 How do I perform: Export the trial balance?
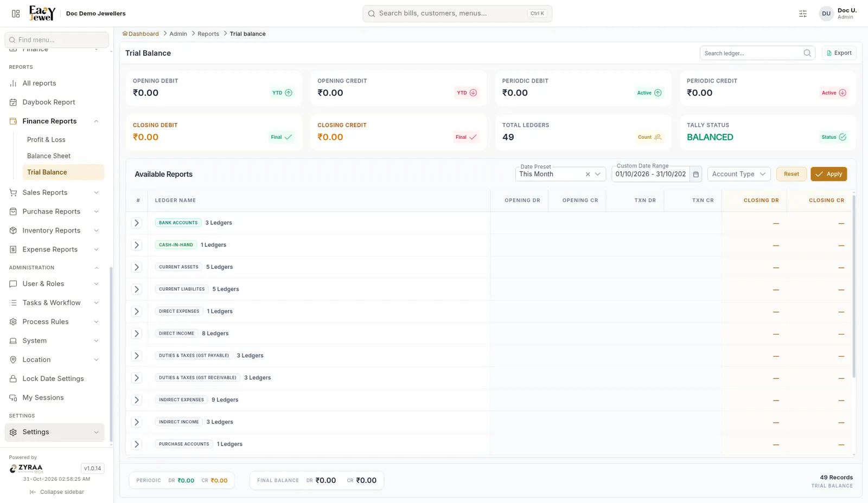(839, 53)
